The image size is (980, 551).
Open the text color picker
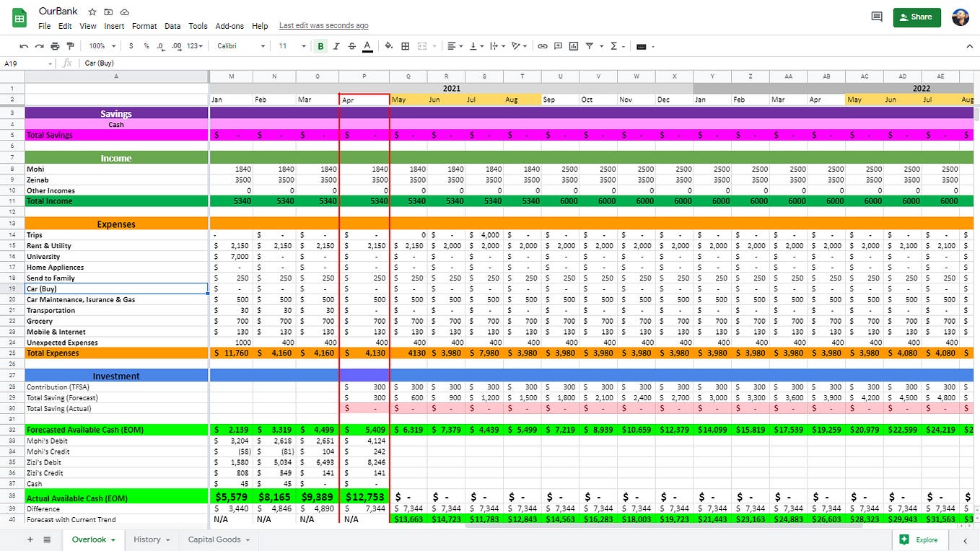(x=367, y=46)
